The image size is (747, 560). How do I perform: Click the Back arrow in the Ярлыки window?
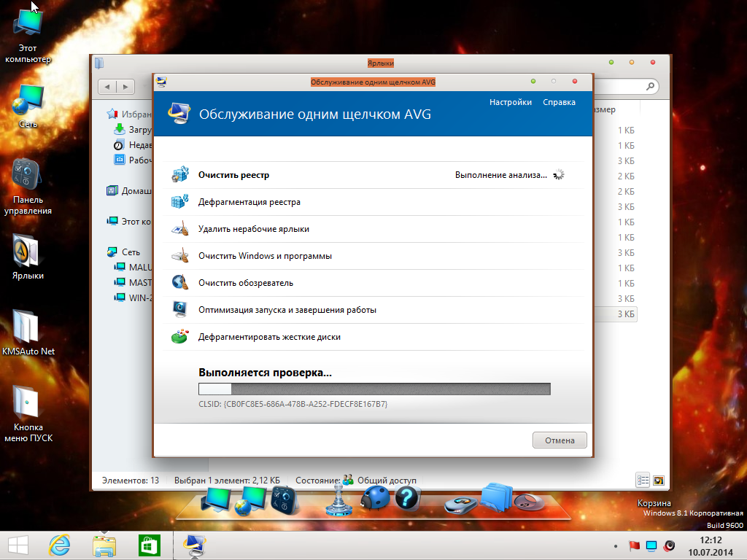(x=107, y=87)
